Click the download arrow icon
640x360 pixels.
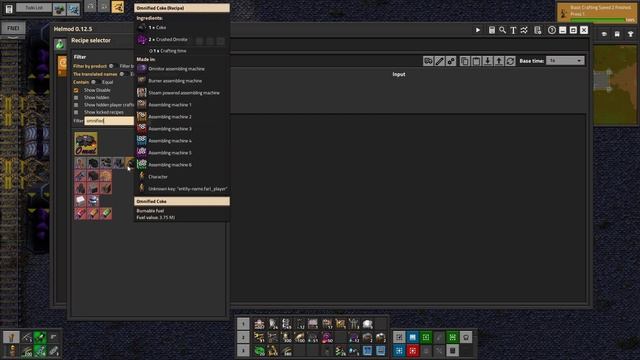coord(487,61)
